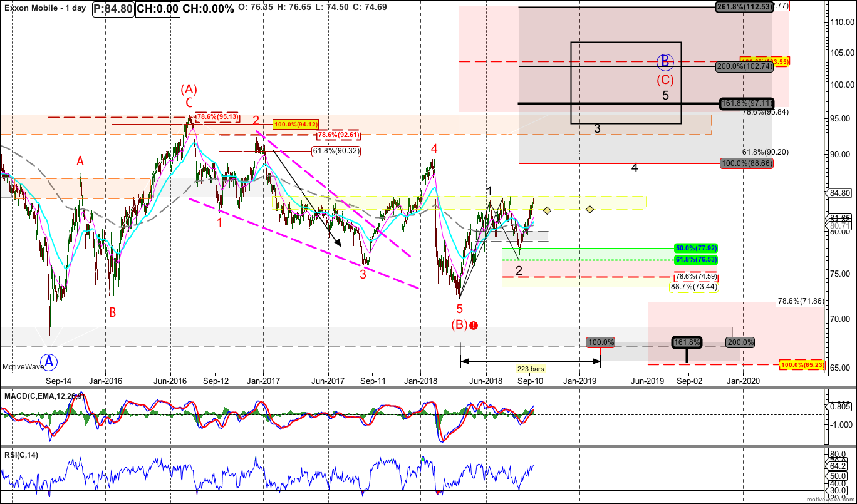Select the green 50.0%(77.92) retracement label
This screenshot has height=504, width=857.
click(696, 248)
